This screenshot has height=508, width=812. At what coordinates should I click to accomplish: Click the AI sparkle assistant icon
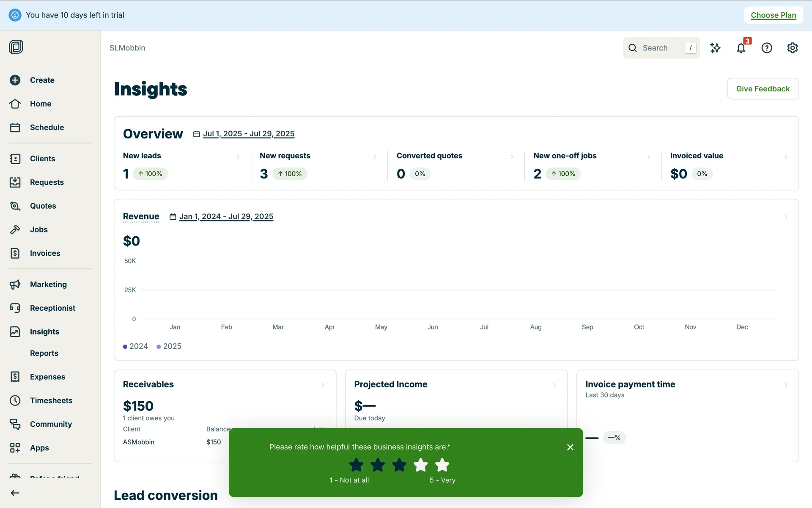coord(715,48)
